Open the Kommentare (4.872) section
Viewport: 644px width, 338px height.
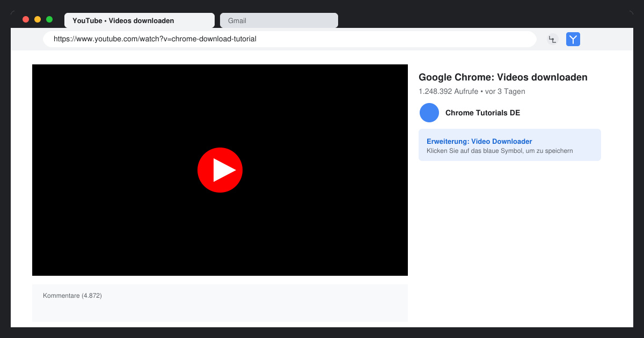tap(220, 303)
